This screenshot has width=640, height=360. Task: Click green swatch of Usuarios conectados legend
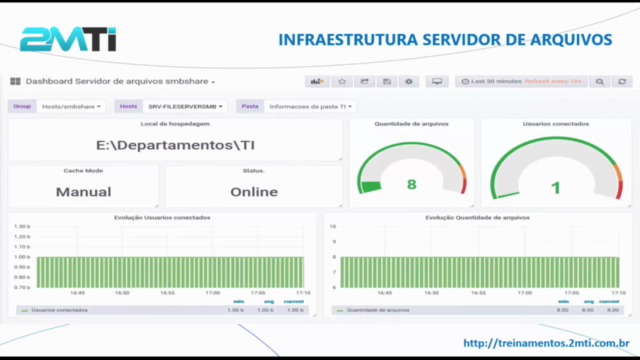tap(25, 311)
